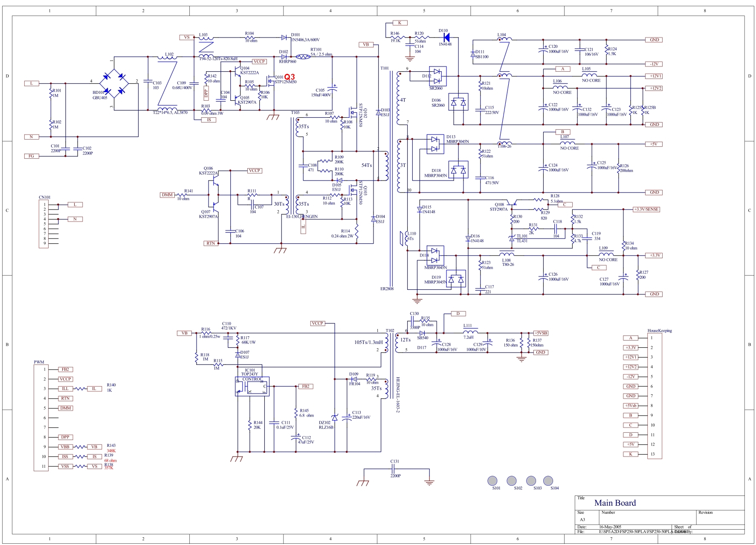
Task: Click the BD101 bridge rectifier symbol
Action: point(114,84)
